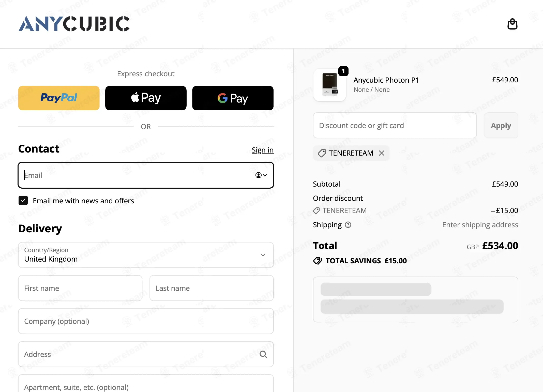This screenshot has width=543, height=392.
Task: Focus the Discount code or gift card field
Action: pos(395,126)
